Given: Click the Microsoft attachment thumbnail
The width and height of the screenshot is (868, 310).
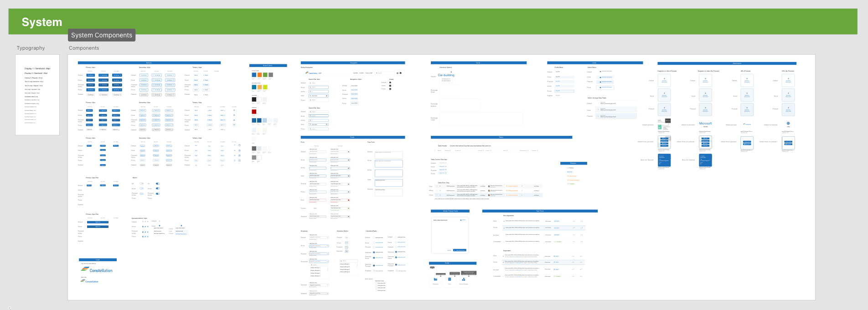Looking at the screenshot, I should click(x=705, y=124).
